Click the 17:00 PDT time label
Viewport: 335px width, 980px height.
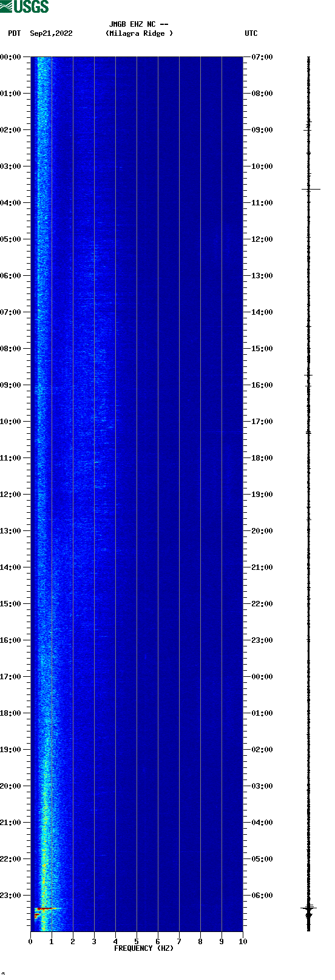tap(10, 677)
